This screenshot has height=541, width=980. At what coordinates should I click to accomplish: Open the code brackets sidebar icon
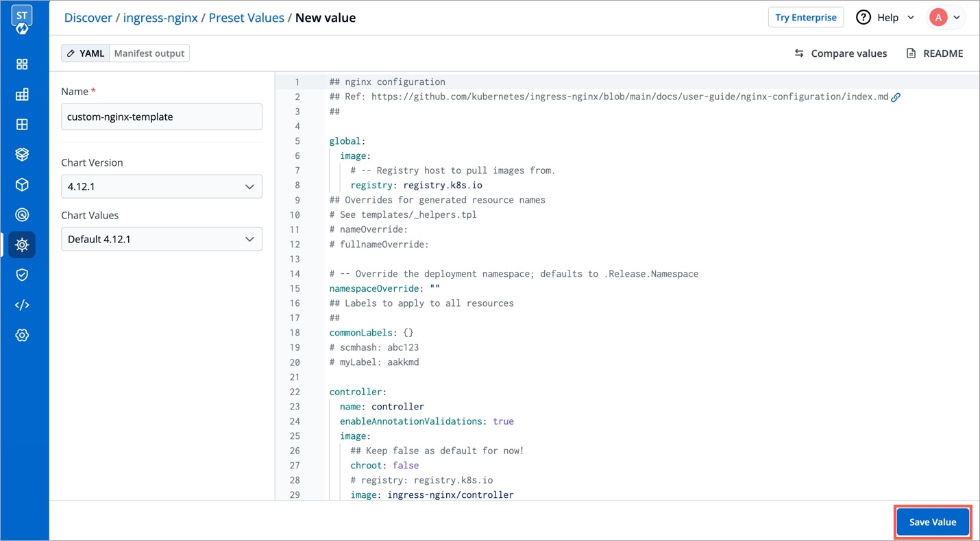22,305
